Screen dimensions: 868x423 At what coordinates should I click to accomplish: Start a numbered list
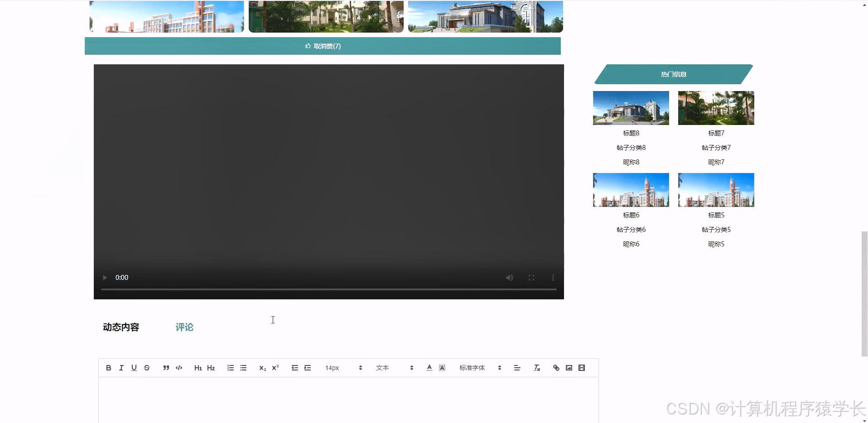click(231, 368)
